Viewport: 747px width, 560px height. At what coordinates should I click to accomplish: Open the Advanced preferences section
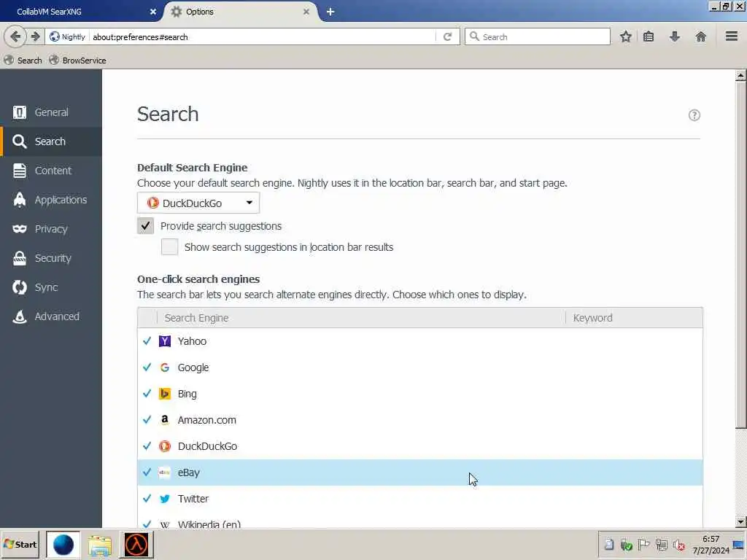51,316
